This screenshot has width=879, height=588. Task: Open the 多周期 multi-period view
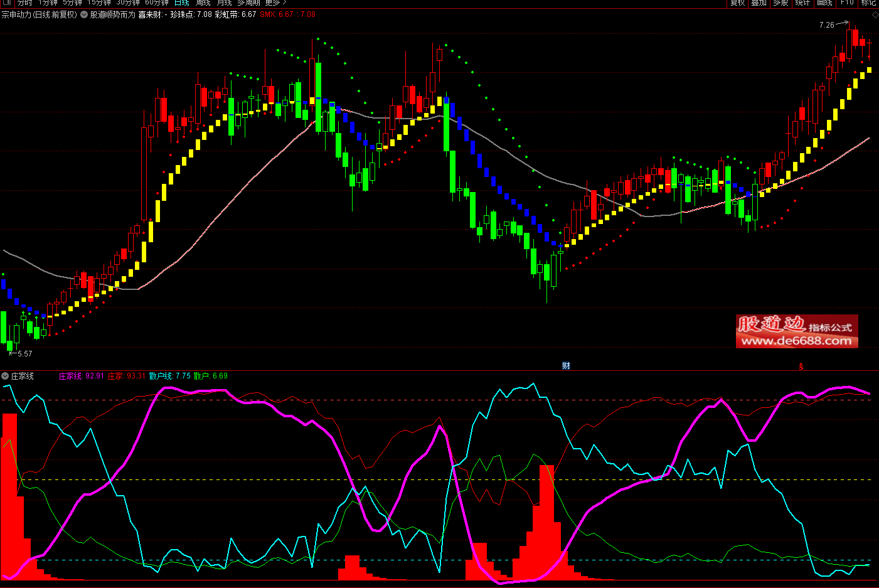248,3
